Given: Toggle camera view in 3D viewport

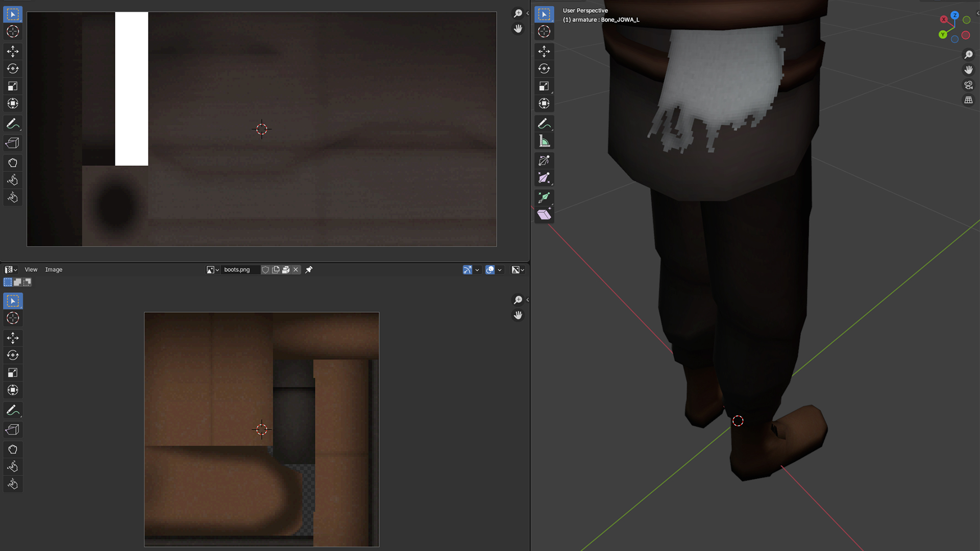Looking at the screenshot, I should (x=968, y=85).
